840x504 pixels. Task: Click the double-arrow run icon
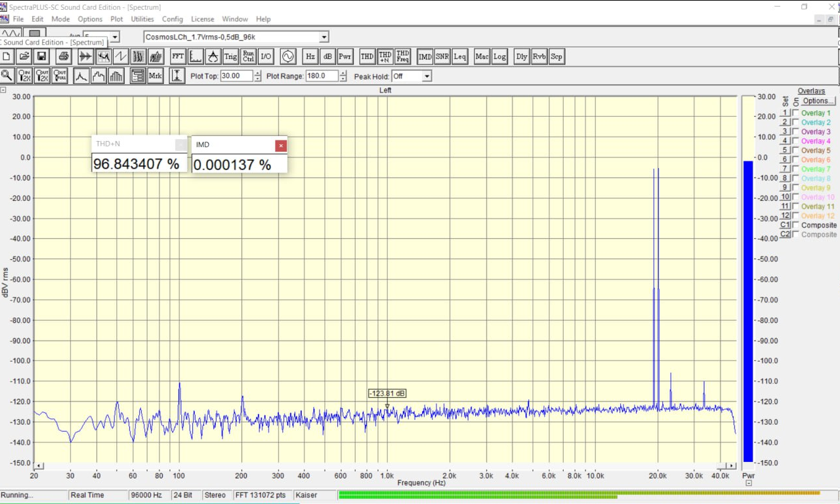pos(85,56)
